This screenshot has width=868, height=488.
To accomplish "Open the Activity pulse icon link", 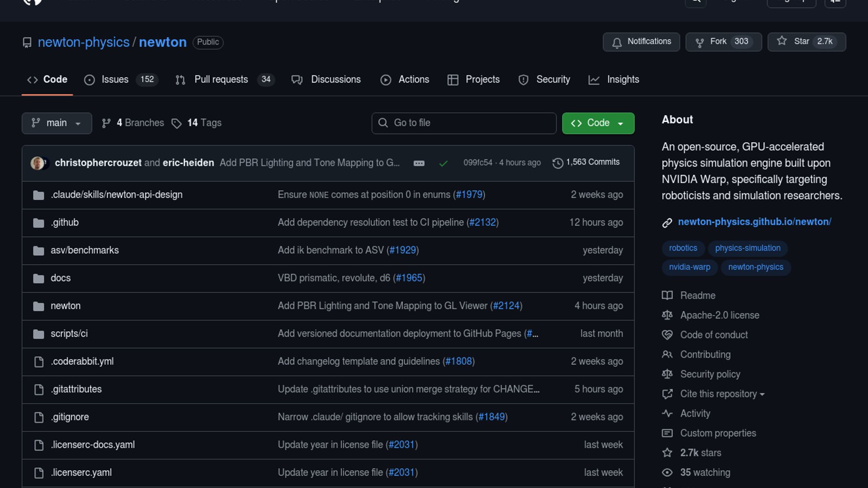I will pyautogui.click(x=667, y=413).
